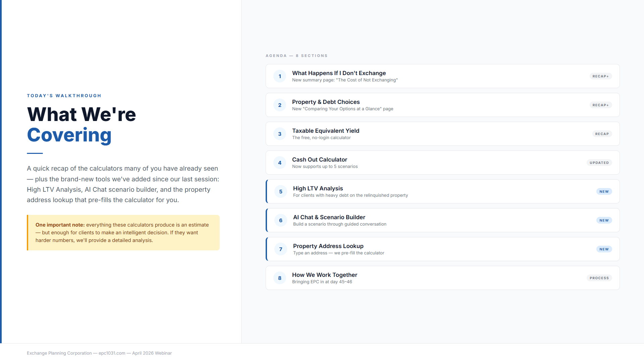This screenshot has height=362, width=644.
Task: Click 'Build a scenario through guided conversation' text
Action: coord(340,224)
